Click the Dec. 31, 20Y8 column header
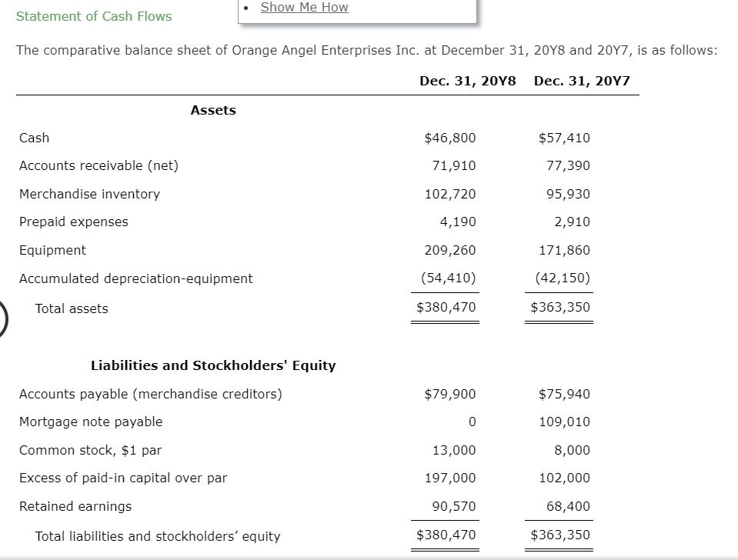The image size is (738, 560). pos(467,80)
